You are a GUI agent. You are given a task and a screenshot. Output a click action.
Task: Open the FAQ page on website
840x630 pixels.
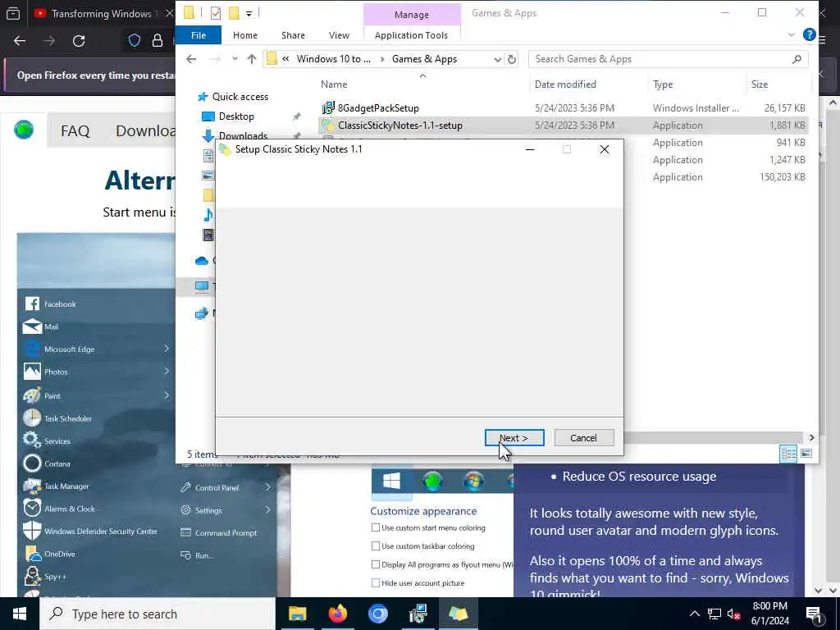pos(75,130)
